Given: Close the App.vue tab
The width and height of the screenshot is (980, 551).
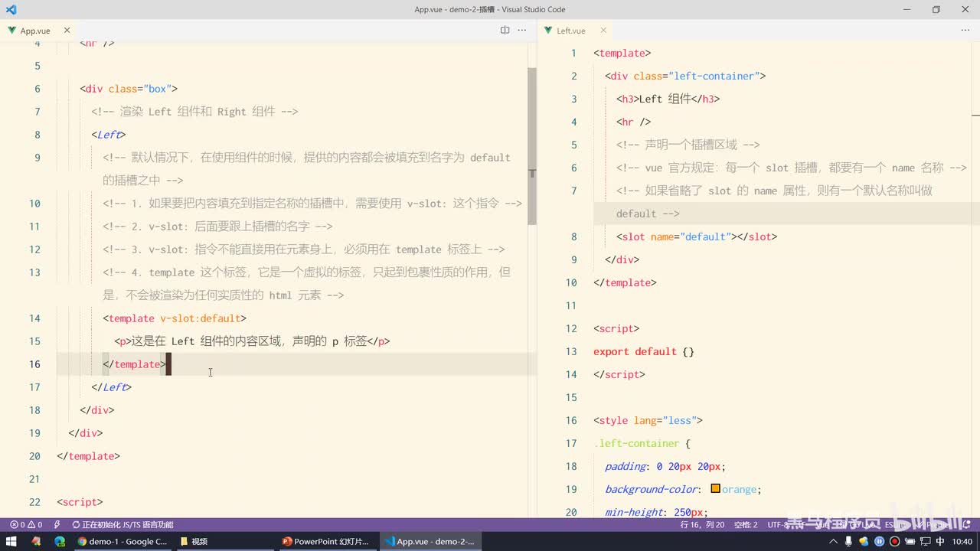Looking at the screenshot, I should pos(67,31).
